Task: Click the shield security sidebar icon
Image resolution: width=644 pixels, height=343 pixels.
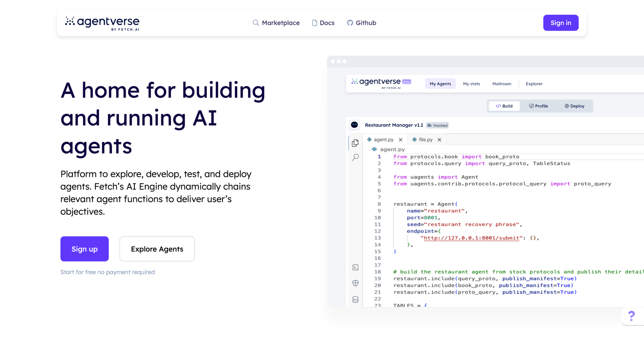Action: pos(355,283)
